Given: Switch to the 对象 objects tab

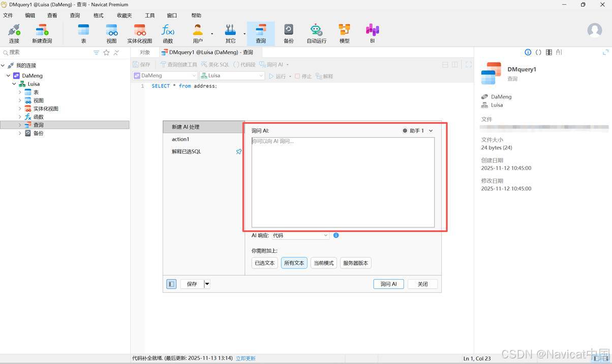Looking at the screenshot, I should click(145, 52).
